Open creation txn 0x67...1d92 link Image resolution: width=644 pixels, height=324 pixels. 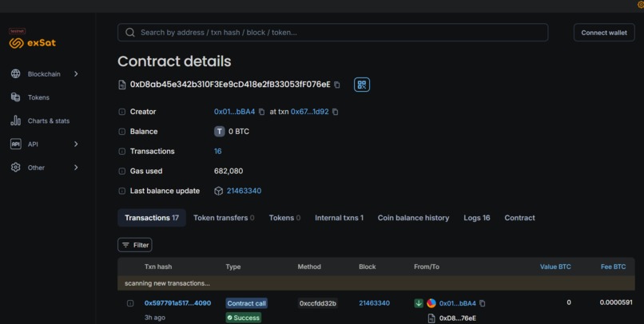tap(310, 112)
